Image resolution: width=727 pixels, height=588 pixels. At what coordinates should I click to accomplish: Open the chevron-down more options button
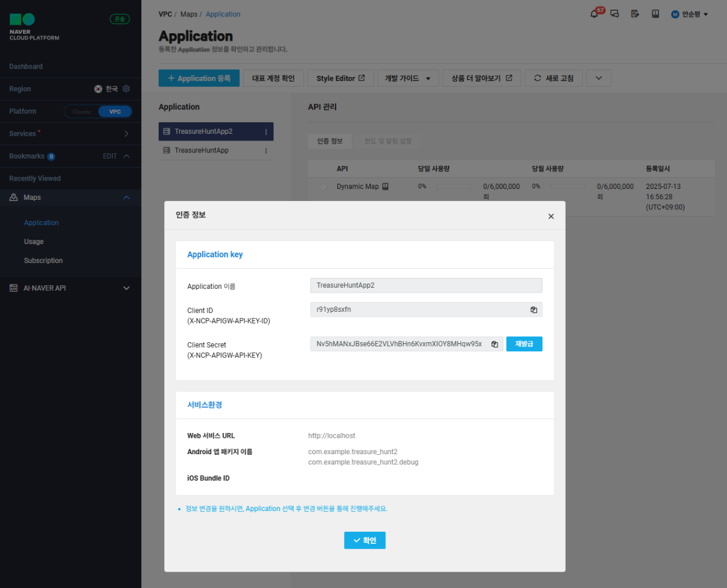click(599, 78)
